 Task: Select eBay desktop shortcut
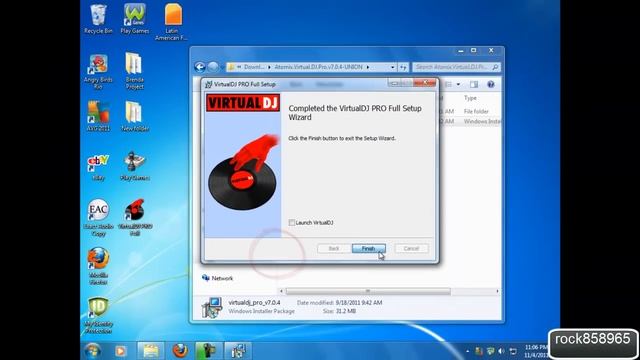click(x=98, y=167)
